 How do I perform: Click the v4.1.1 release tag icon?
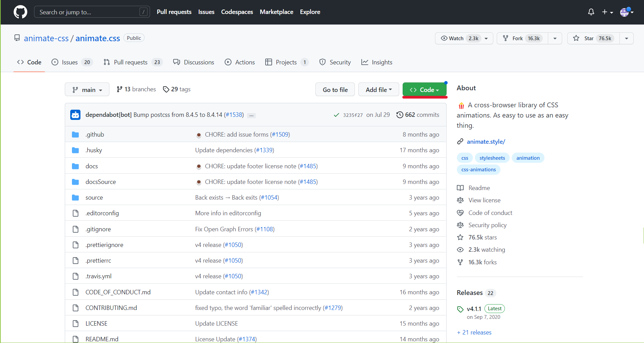(460, 309)
